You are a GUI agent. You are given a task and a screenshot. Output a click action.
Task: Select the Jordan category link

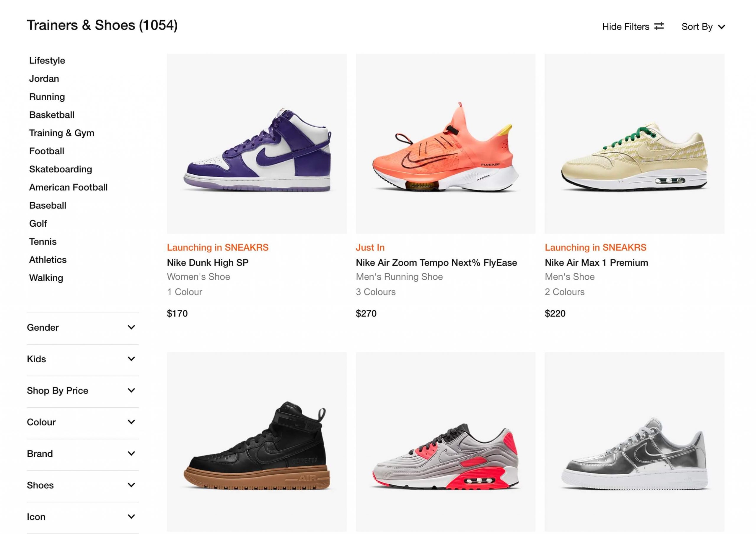[x=44, y=79]
